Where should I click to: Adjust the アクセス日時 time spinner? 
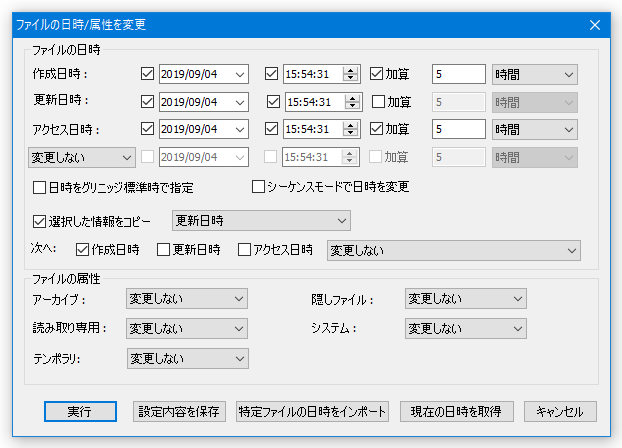(350, 129)
